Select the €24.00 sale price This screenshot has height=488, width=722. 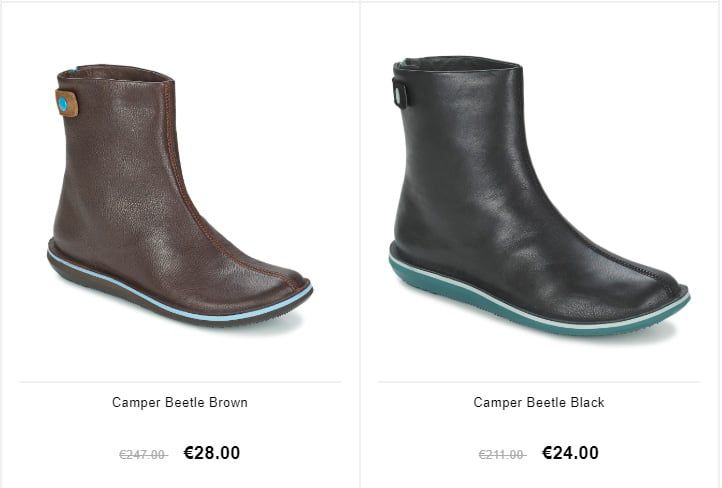tap(571, 453)
